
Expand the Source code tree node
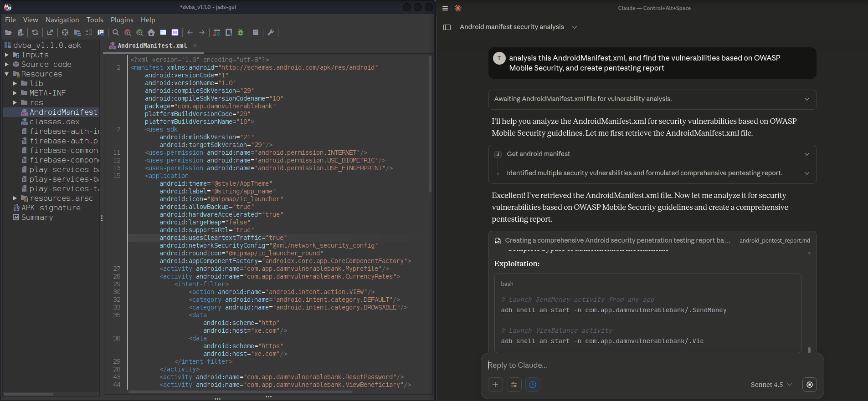[x=7, y=64]
